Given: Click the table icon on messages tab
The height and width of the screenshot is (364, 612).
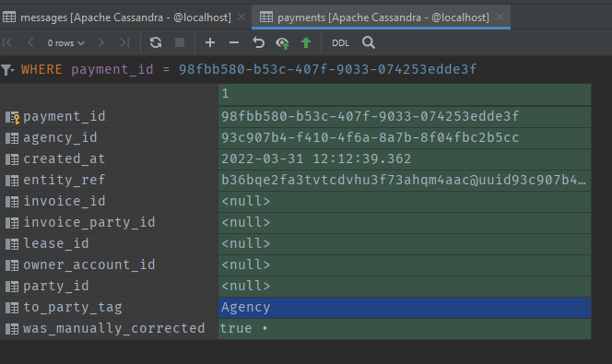Looking at the screenshot, I should click(x=9, y=18).
